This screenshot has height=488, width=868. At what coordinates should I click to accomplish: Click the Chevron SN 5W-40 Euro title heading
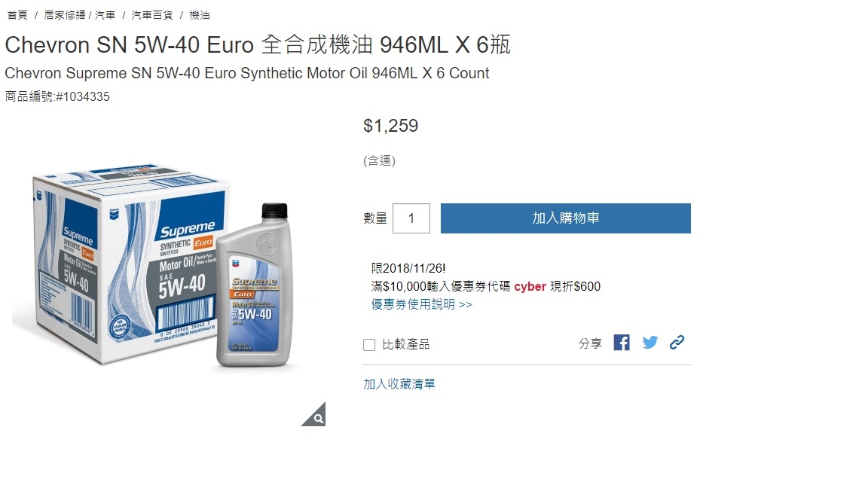[x=258, y=44]
